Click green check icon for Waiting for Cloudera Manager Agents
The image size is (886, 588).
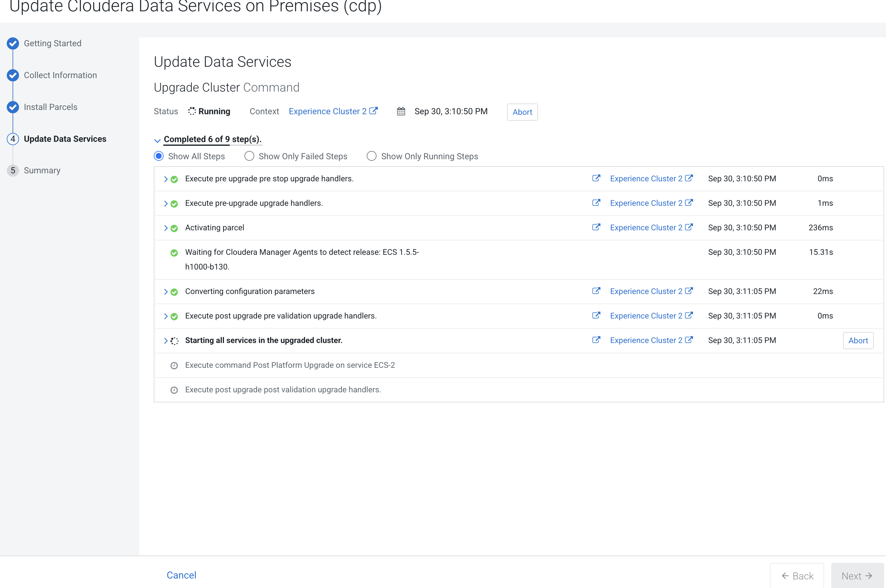pyautogui.click(x=174, y=253)
